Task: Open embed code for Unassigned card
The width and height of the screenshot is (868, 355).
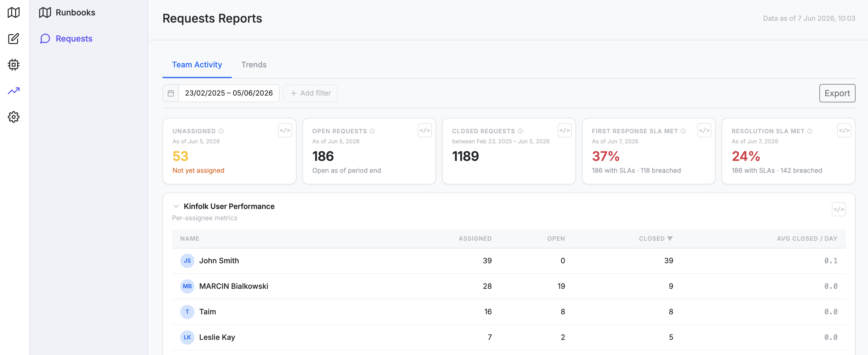Action: 285,131
